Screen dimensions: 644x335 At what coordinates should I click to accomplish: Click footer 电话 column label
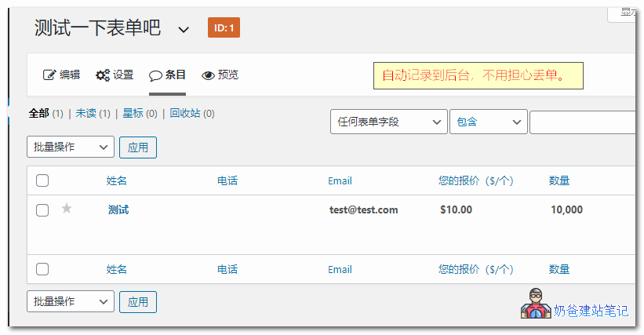(x=227, y=269)
